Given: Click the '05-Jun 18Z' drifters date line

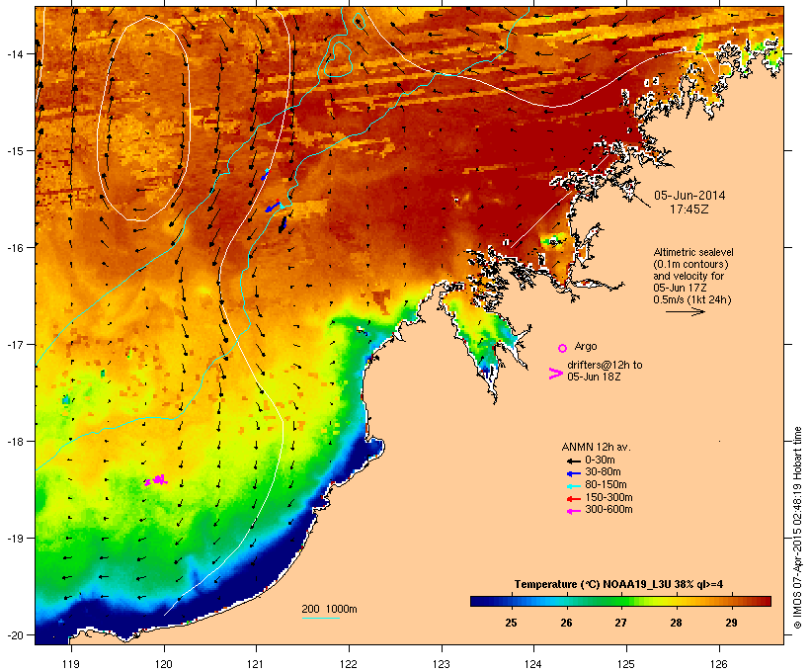Looking at the screenshot, I should click(594, 377).
